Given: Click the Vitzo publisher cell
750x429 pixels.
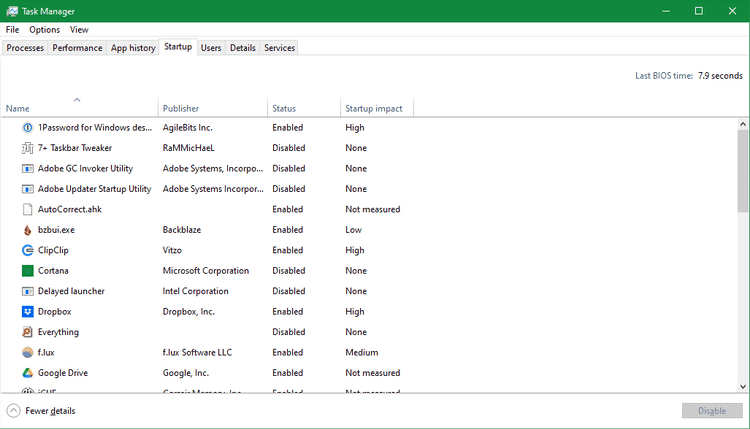Looking at the screenshot, I should pos(172,250).
